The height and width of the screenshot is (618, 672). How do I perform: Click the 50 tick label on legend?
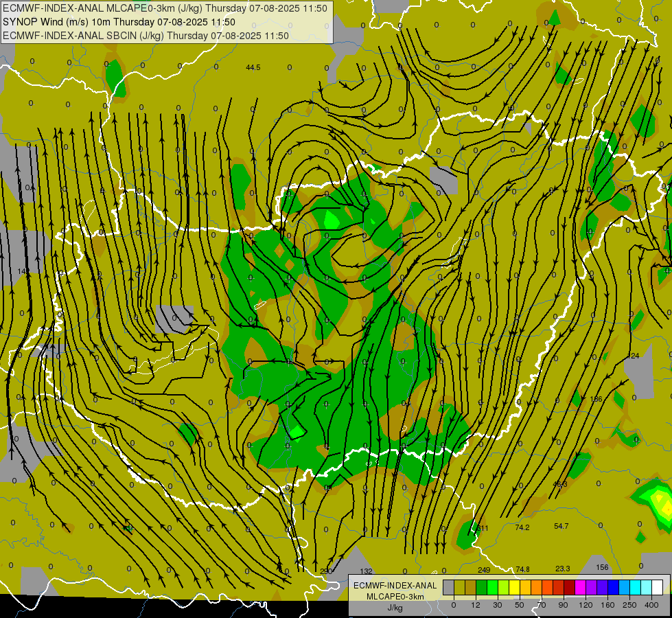coord(520,605)
